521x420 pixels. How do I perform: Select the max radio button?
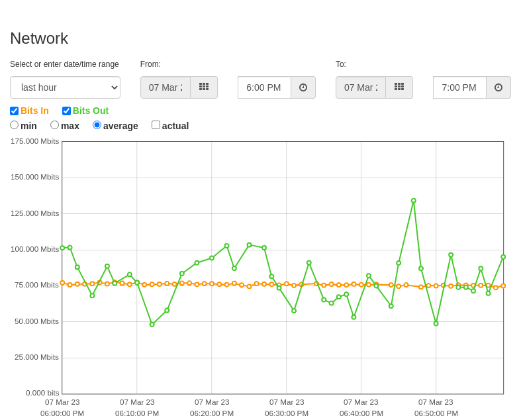(54, 125)
